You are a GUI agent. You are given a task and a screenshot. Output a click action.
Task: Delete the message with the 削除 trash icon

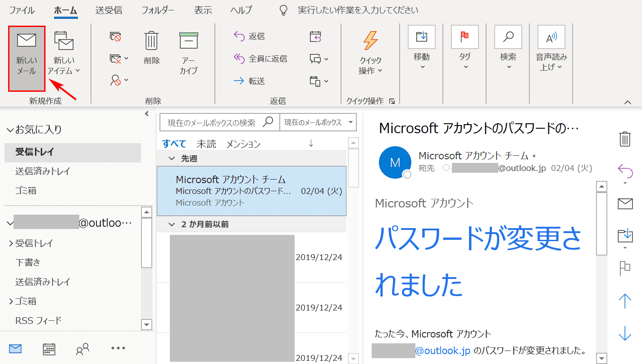coord(152,48)
